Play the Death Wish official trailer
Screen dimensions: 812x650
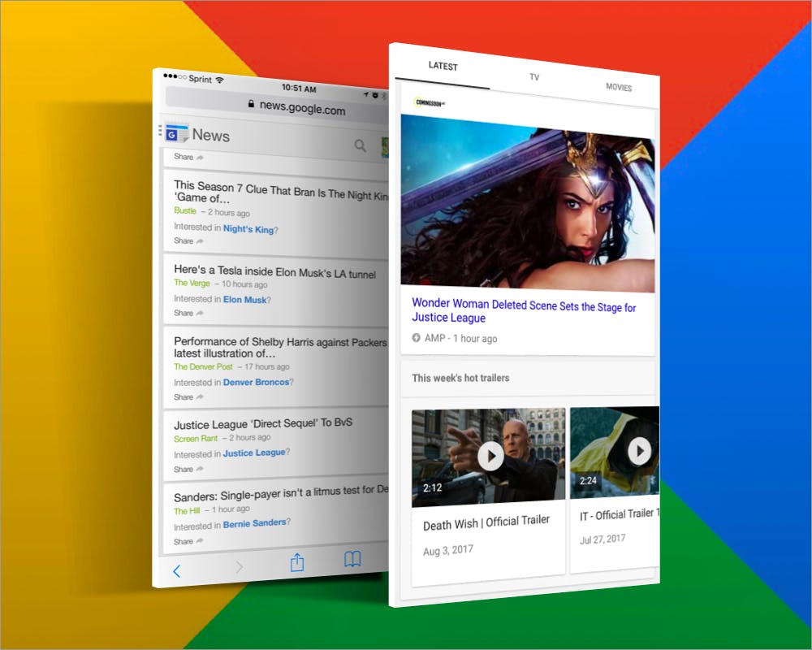pyautogui.click(x=490, y=456)
